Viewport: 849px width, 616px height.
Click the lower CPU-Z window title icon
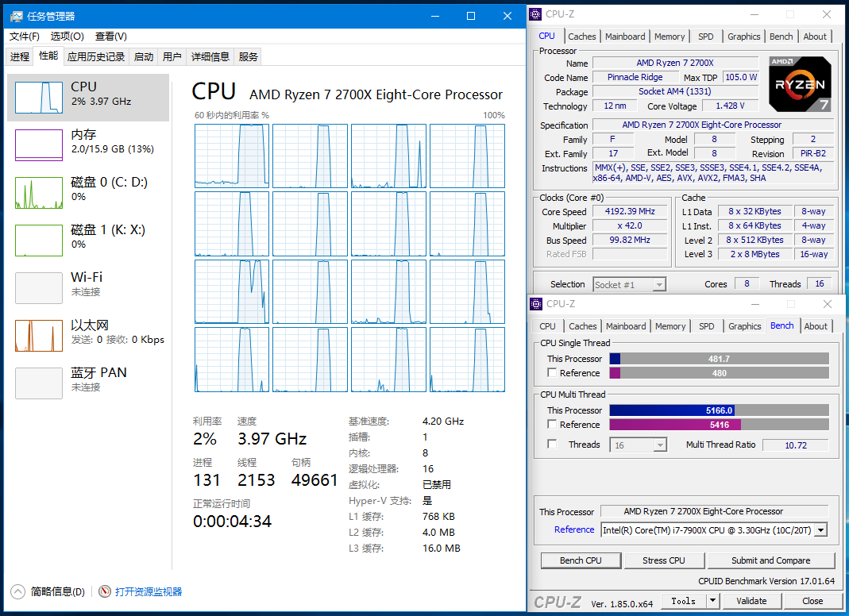[536, 304]
